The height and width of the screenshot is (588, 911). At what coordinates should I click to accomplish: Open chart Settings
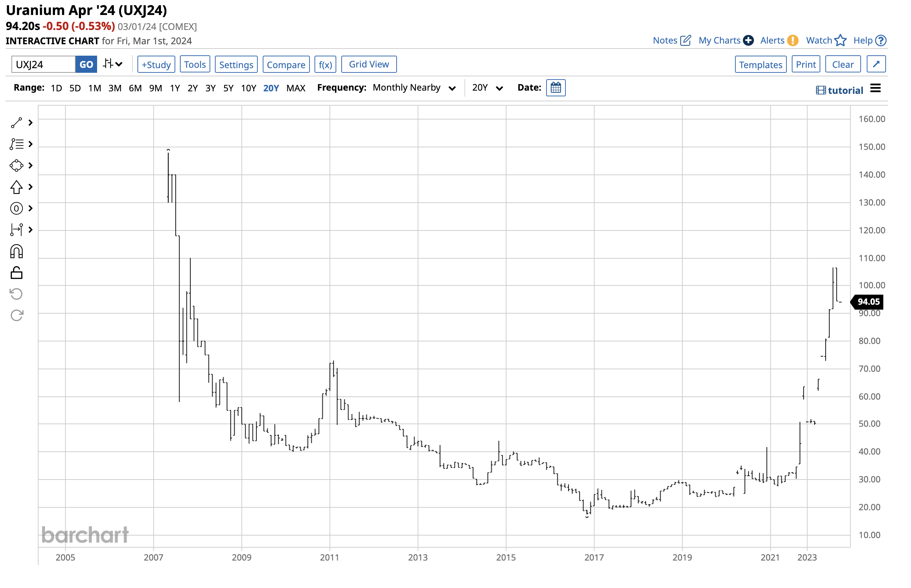[236, 64]
